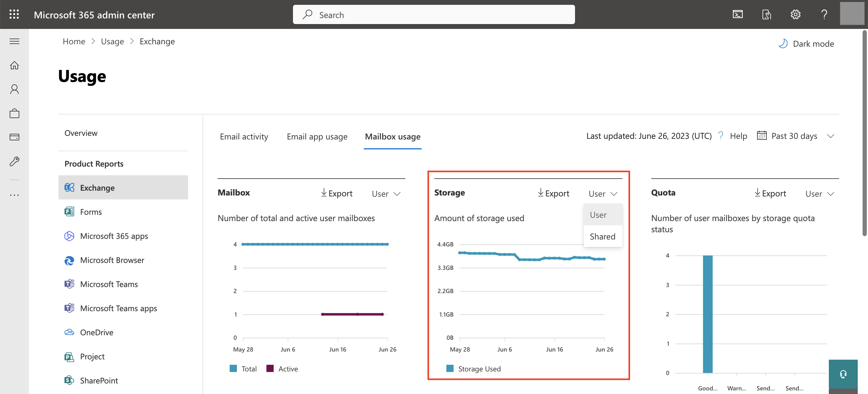Switch to the Email activity tab
Image resolution: width=868 pixels, height=394 pixels.
pyautogui.click(x=244, y=136)
